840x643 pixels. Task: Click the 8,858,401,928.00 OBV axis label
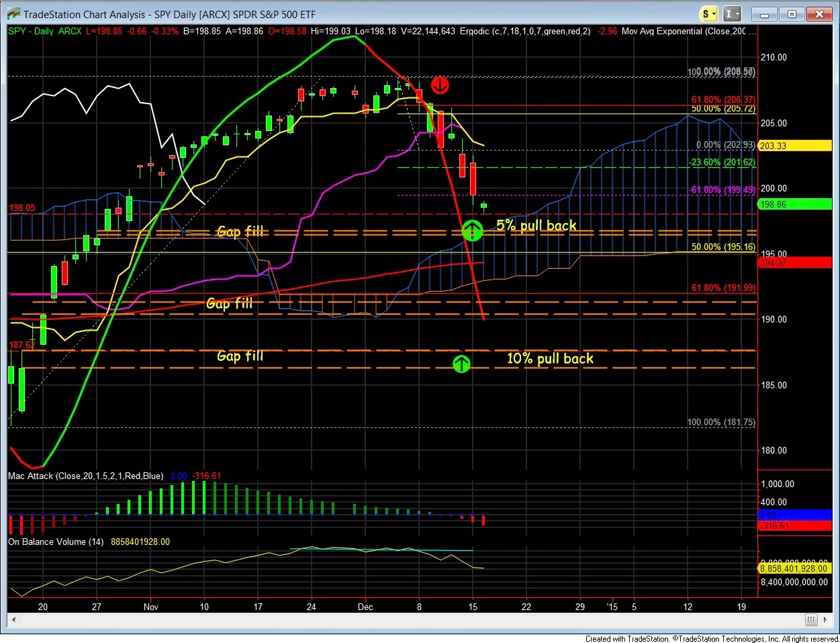coord(794,568)
